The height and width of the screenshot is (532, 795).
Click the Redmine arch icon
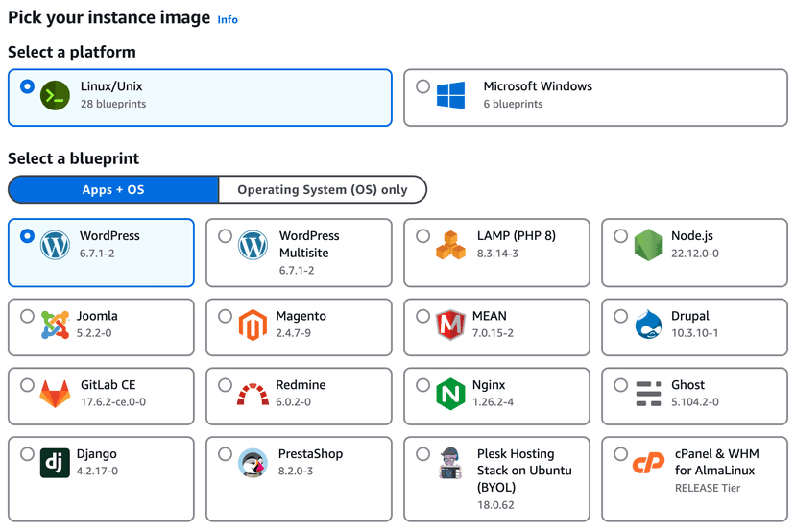coord(253,394)
